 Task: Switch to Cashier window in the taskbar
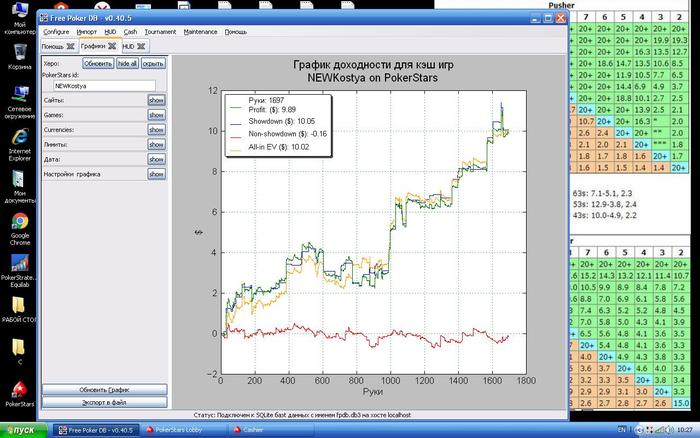point(271,430)
